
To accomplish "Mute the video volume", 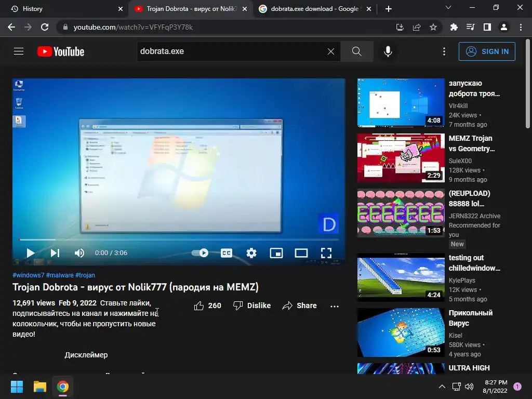I will tap(79, 253).
